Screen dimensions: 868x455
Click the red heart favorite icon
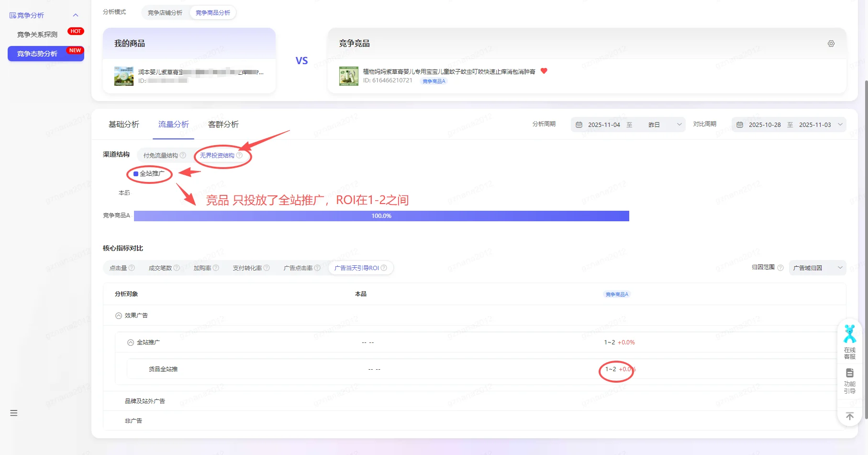pos(544,71)
